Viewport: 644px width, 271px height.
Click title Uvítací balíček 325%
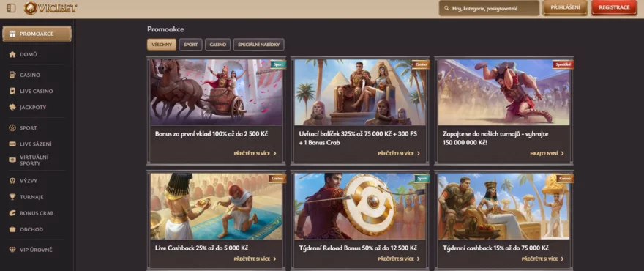click(358, 138)
